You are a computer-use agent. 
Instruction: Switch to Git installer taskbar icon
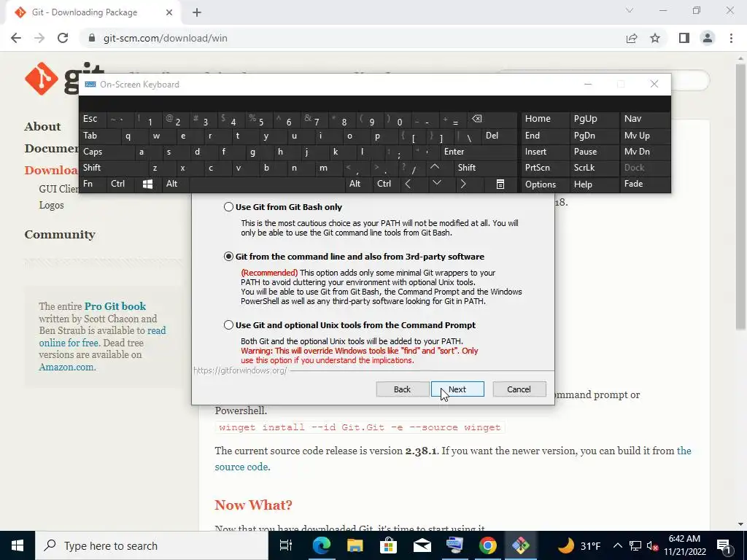click(x=521, y=545)
